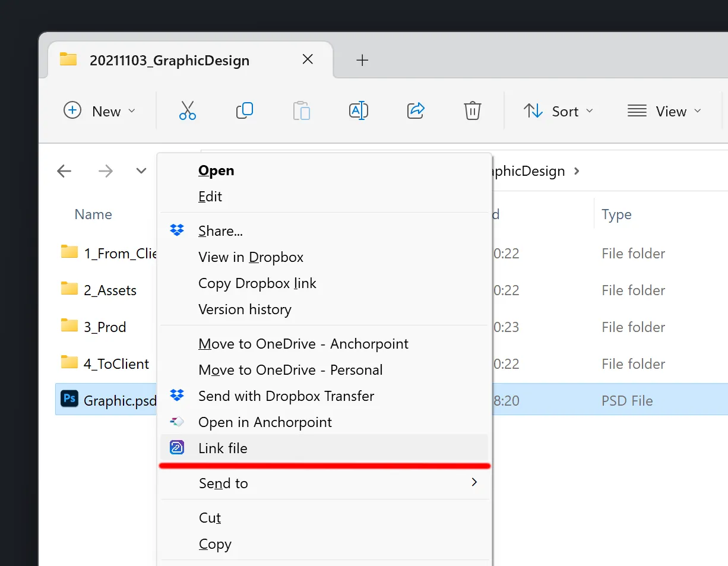The image size is (728, 566).
Task: Click the Dropbox icon next to Share
Action: [x=176, y=230]
